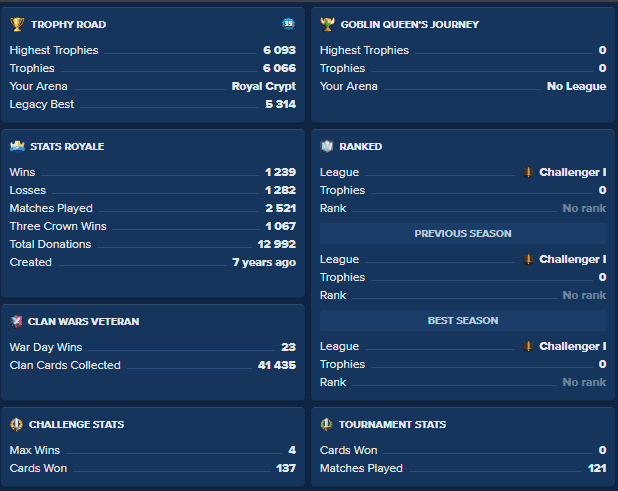
Task: Click the Clan Wars Veteran icon
Action: pyautogui.click(x=16, y=322)
